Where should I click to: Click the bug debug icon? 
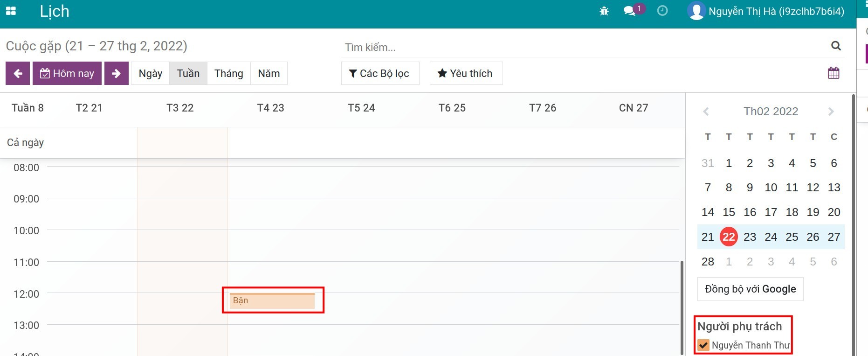604,11
